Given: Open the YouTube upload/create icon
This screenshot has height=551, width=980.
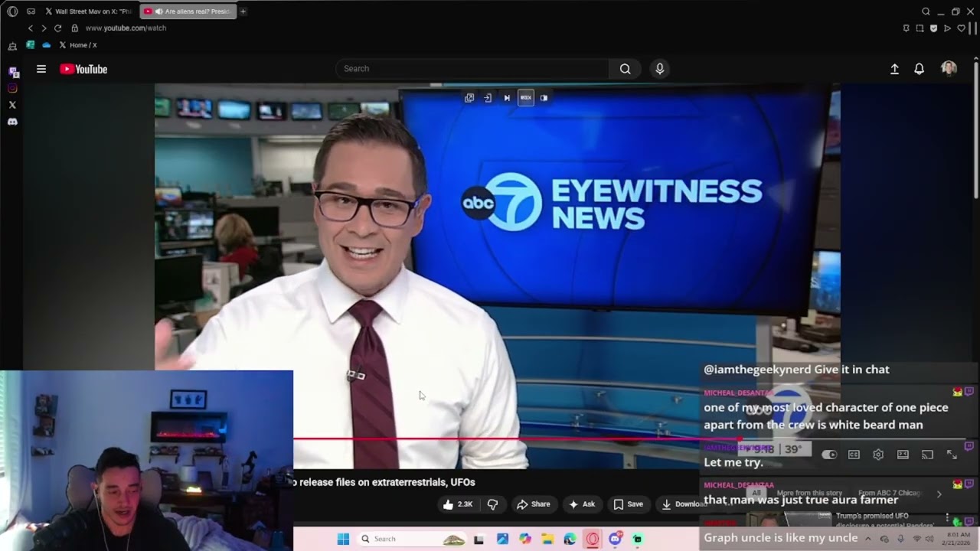Looking at the screenshot, I should click(894, 69).
